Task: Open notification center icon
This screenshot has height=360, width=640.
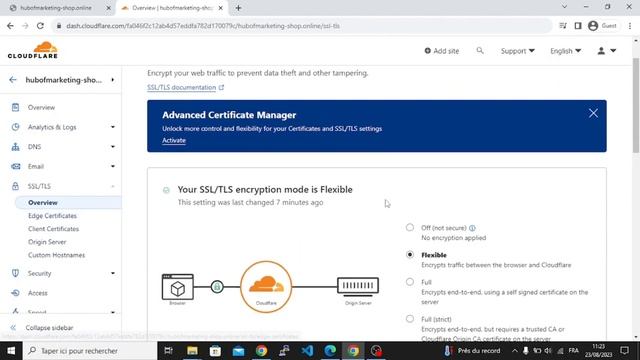Action: tap(624, 351)
